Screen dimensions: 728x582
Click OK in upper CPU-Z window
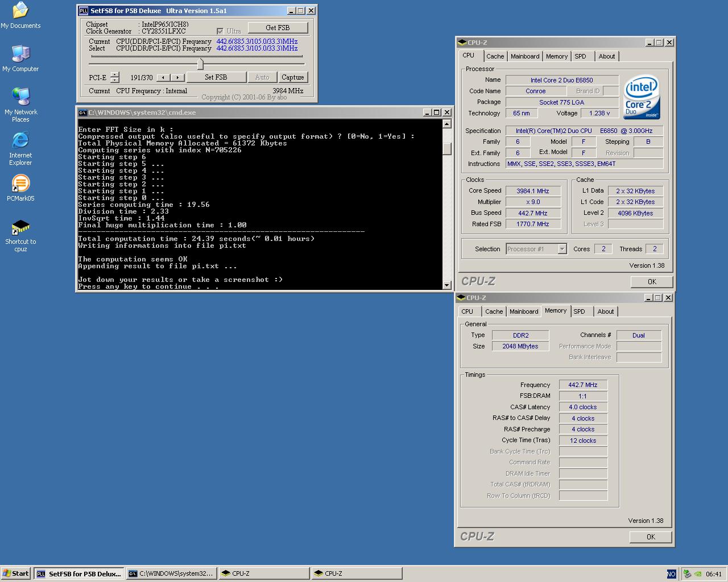pyautogui.click(x=652, y=281)
